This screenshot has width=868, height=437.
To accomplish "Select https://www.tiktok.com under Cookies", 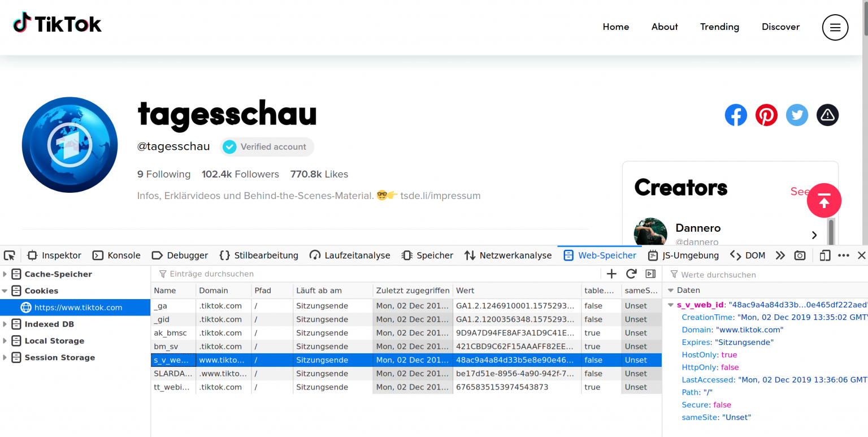I will click(75, 308).
